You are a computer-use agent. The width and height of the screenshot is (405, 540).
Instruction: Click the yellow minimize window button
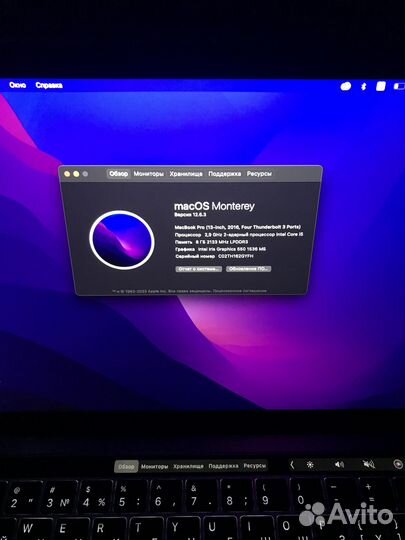pyautogui.click(x=76, y=174)
